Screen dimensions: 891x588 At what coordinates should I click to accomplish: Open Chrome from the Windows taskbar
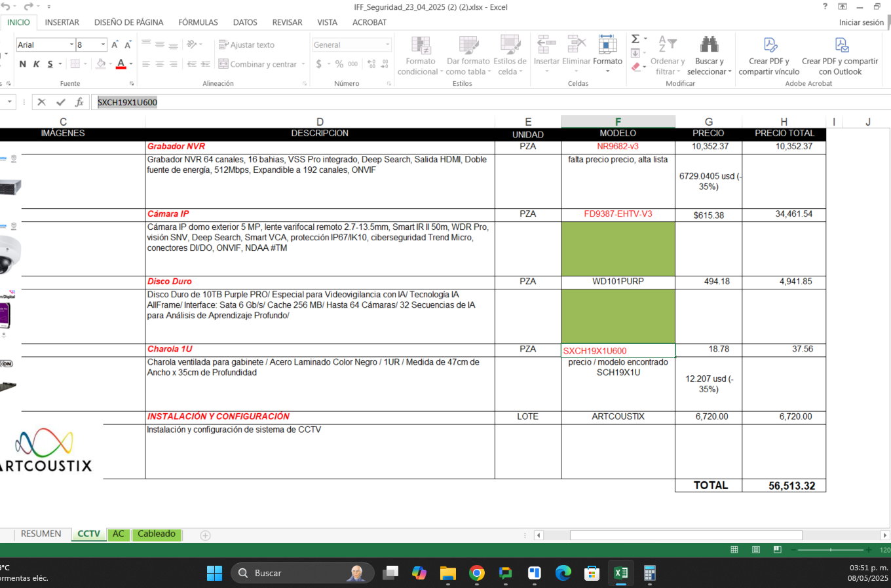click(x=477, y=573)
